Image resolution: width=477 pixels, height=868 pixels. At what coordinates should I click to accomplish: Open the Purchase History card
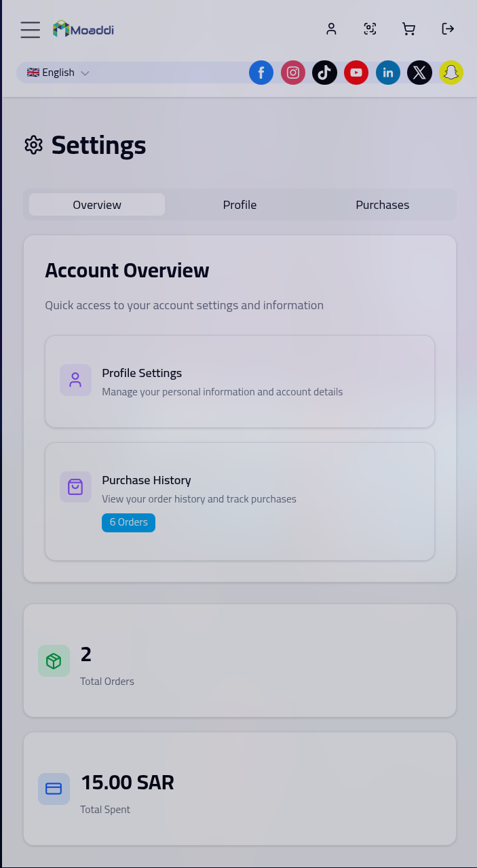pos(240,502)
